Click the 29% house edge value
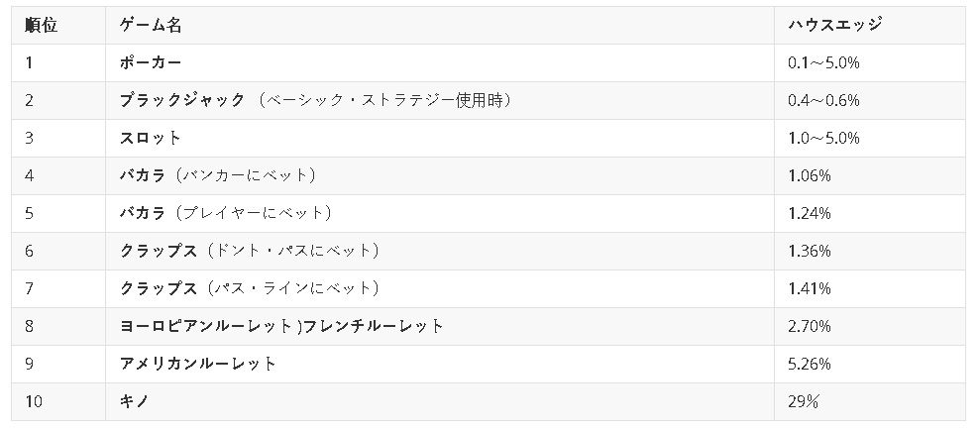The height and width of the screenshot is (431, 980). point(803,401)
